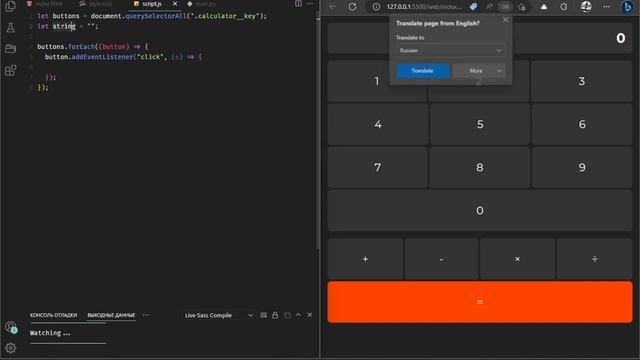Image resolution: width=640 pixels, height=360 pixels.
Task: Open the Testing flask icon in sidebar
Action: click(10, 28)
